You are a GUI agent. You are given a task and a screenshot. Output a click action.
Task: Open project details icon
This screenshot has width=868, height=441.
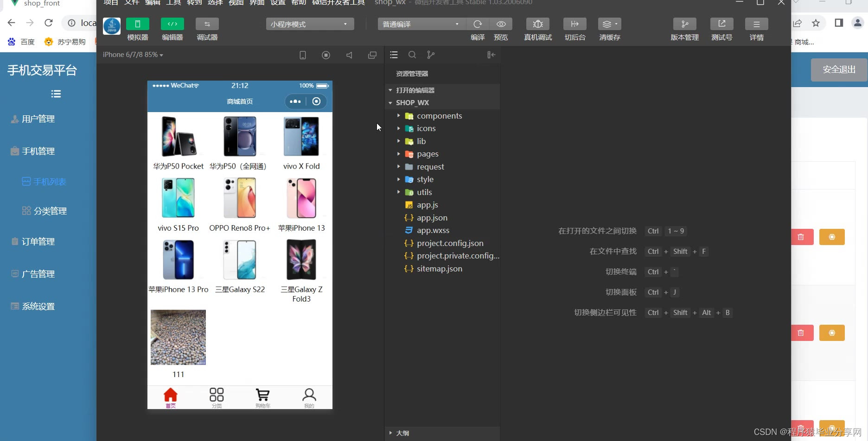757,24
